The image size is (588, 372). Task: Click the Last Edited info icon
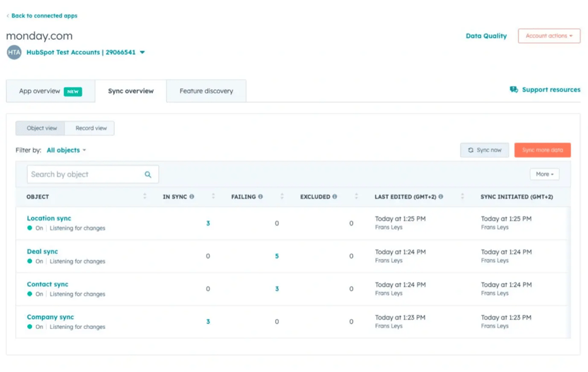(x=440, y=196)
